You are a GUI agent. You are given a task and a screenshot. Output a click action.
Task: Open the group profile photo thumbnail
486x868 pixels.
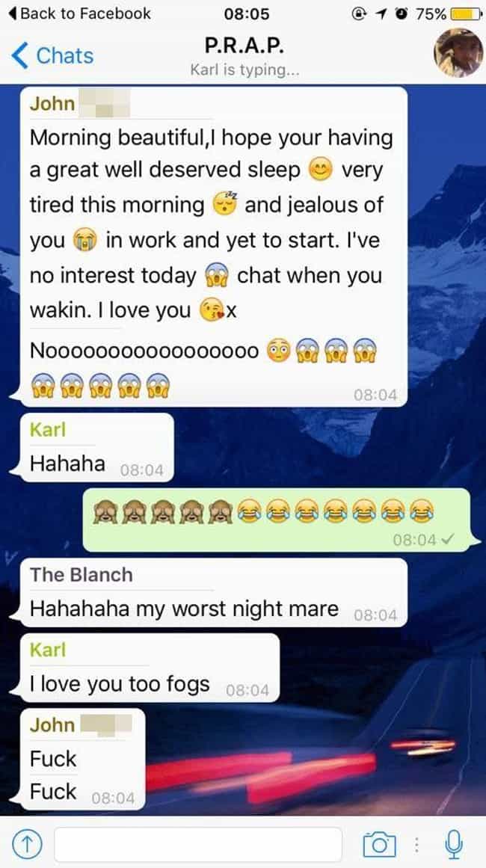(x=458, y=52)
